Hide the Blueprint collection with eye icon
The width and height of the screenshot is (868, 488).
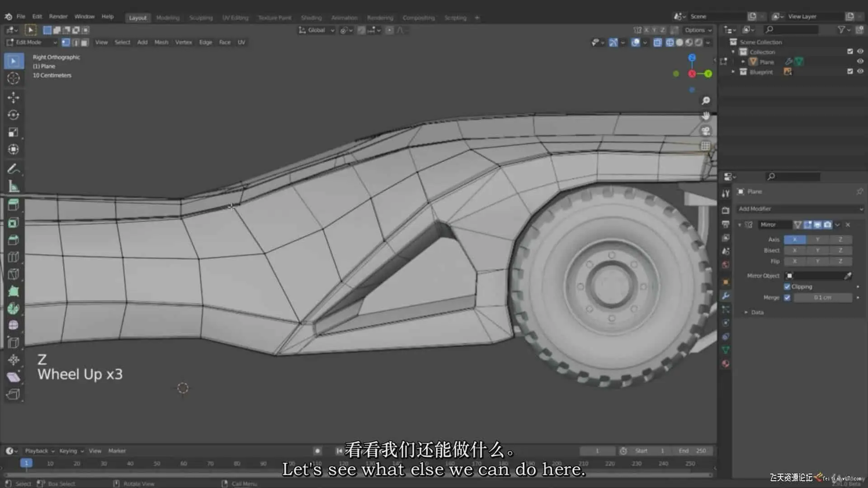point(860,71)
